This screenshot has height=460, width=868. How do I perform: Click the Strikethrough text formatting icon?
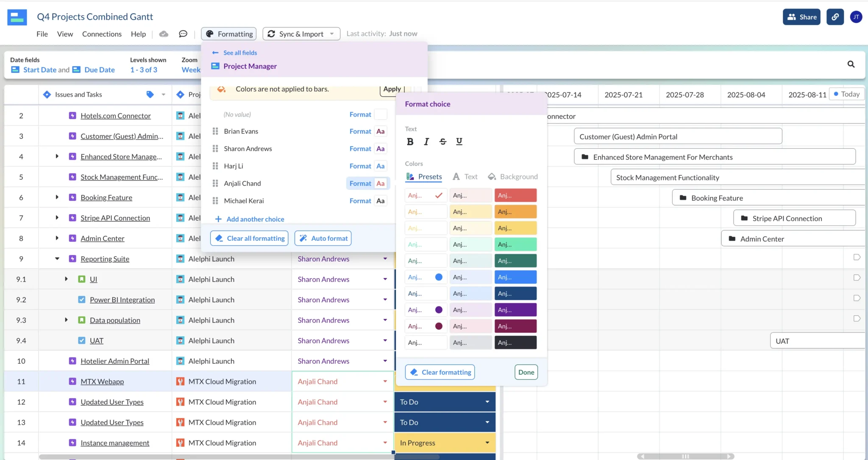coord(442,141)
